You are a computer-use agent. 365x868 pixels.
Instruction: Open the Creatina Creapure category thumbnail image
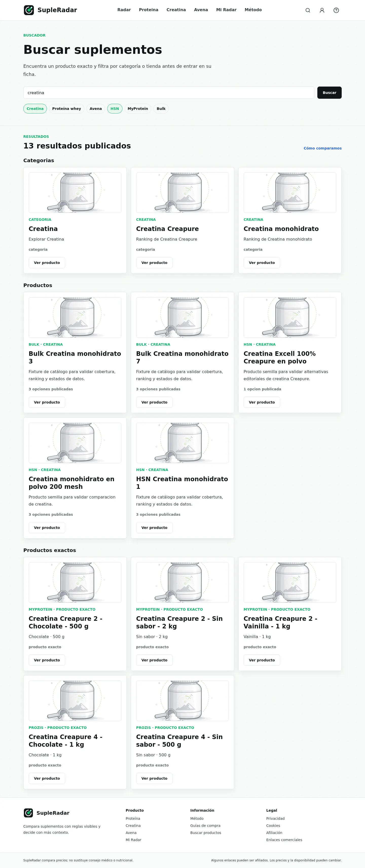[182, 193]
